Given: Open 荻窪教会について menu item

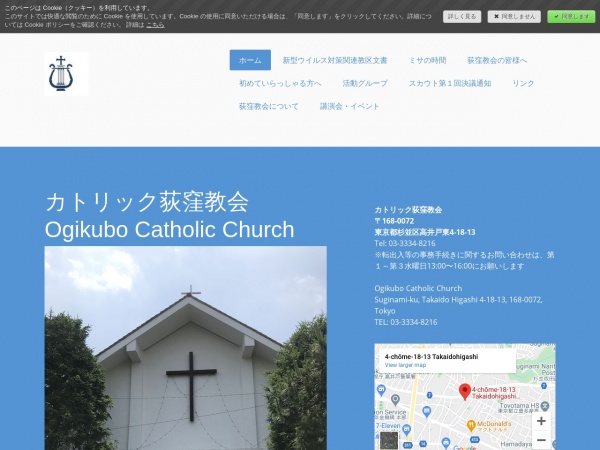Looking at the screenshot, I should coord(269,106).
